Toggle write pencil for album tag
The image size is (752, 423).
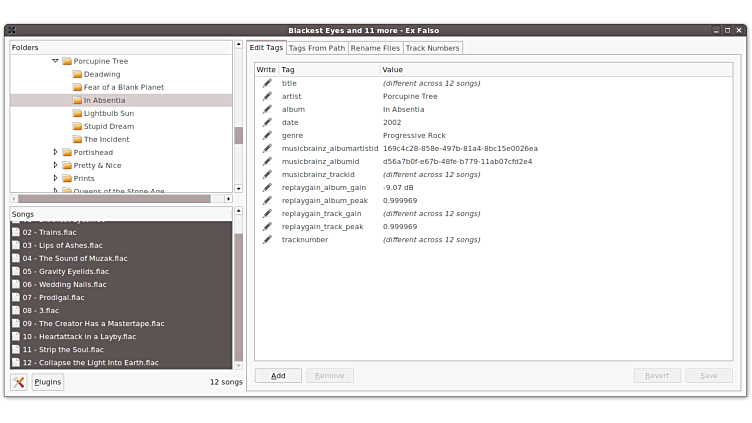coord(267,109)
